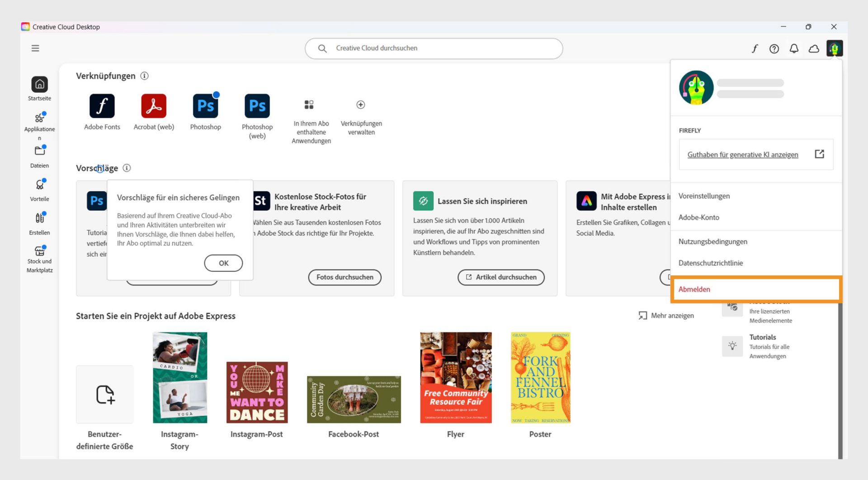Viewport: 868px width, 480px height.
Task: Click the Creative Cloud durchsuchen search field
Action: click(434, 48)
